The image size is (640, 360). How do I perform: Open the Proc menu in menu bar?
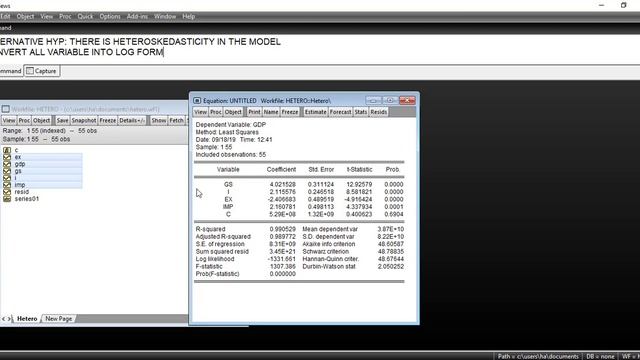[65, 16]
